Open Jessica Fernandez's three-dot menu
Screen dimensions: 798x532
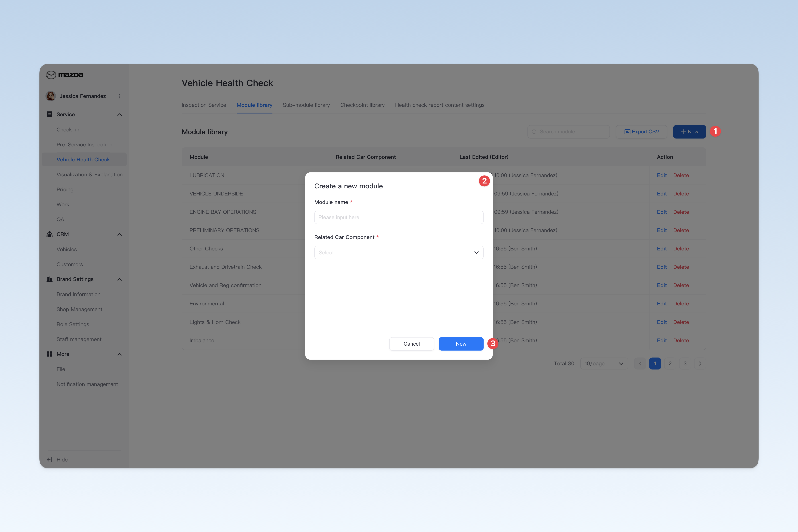pos(119,96)
